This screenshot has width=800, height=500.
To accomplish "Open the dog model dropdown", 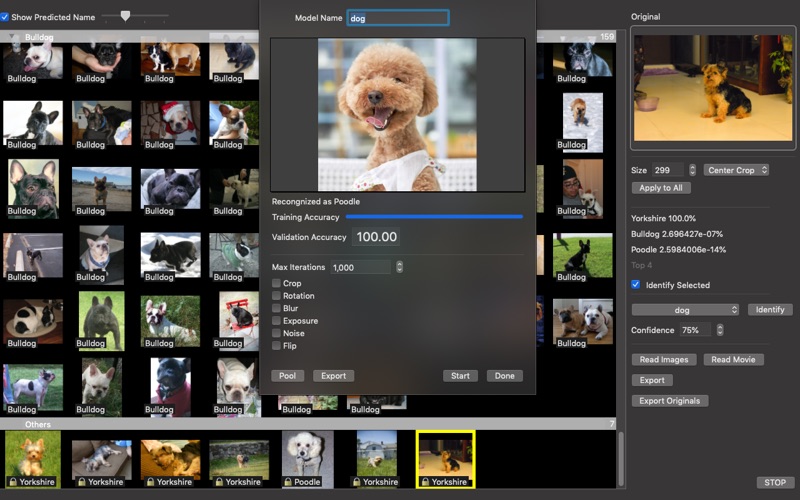I will (x=685, y=310).
